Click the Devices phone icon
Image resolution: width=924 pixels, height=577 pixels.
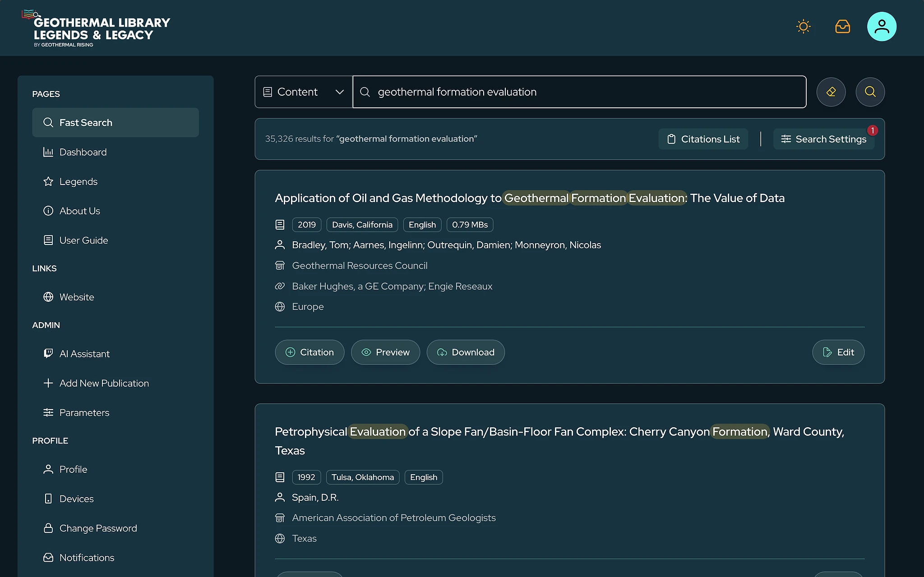pos(48,499)
